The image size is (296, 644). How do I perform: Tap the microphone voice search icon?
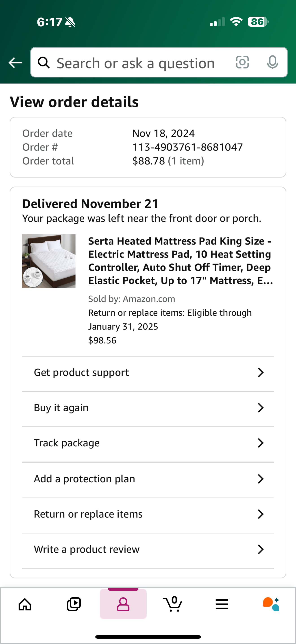(x=272, y=62)
